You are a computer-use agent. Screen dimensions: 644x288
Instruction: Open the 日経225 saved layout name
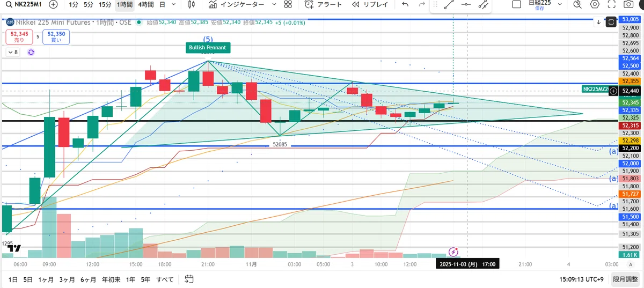click(x=539, y=4)
